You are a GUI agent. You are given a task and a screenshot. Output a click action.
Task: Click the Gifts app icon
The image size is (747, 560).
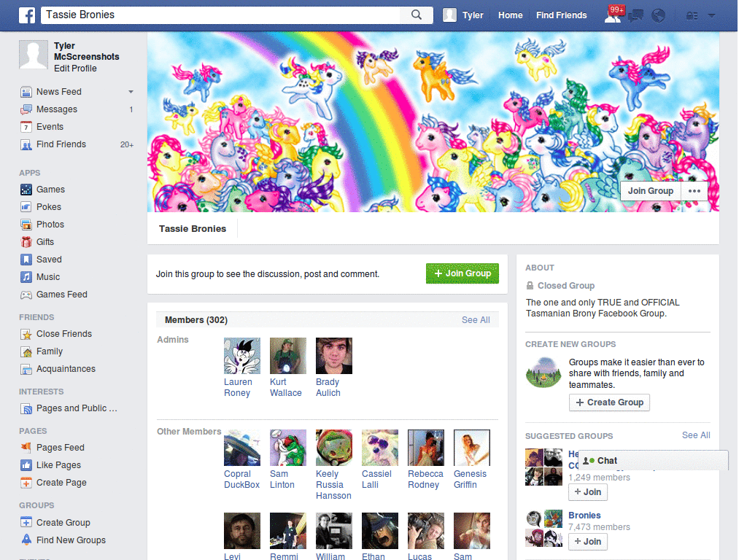tap(26, 242)
